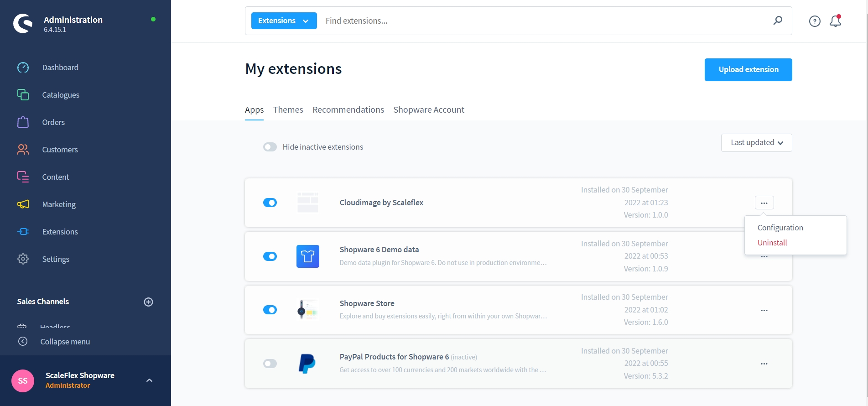This screenshot has width=868, height=406.
Task: Collapse the sidebar menu
Action: click(x=65, y=342)
